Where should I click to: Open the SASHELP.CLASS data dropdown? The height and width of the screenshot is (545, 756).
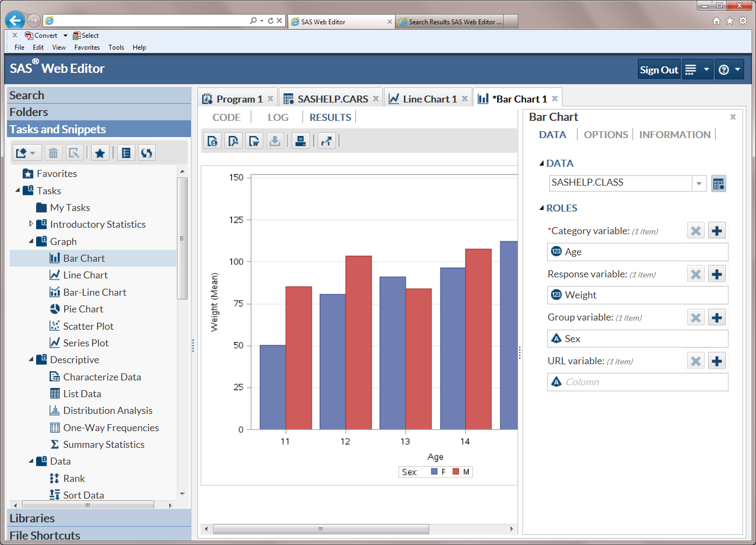click(x=699, y=184)
